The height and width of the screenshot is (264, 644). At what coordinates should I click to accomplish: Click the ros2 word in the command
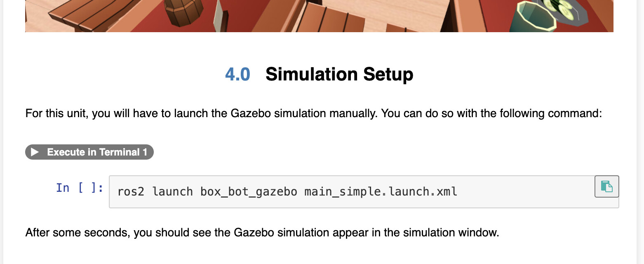point(131,192)
